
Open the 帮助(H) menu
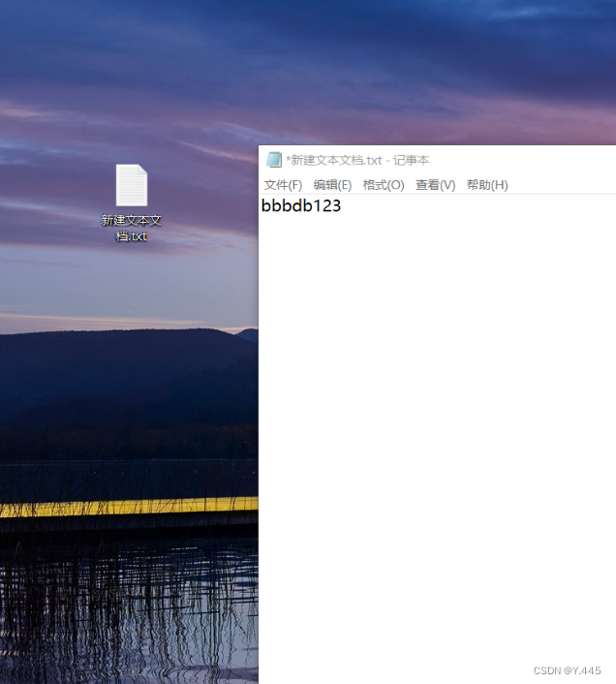[487, 185]
